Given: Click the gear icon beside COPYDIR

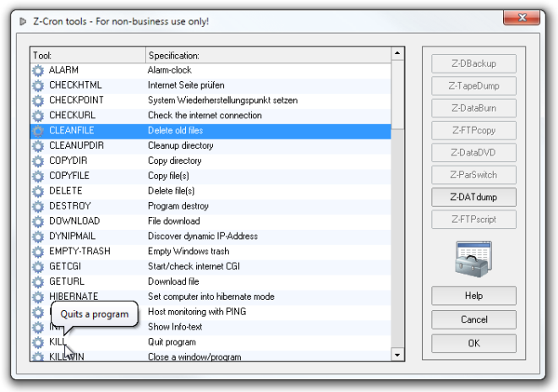Looking at the screenshot, I should pyautogui.click(x=38, y=161).
